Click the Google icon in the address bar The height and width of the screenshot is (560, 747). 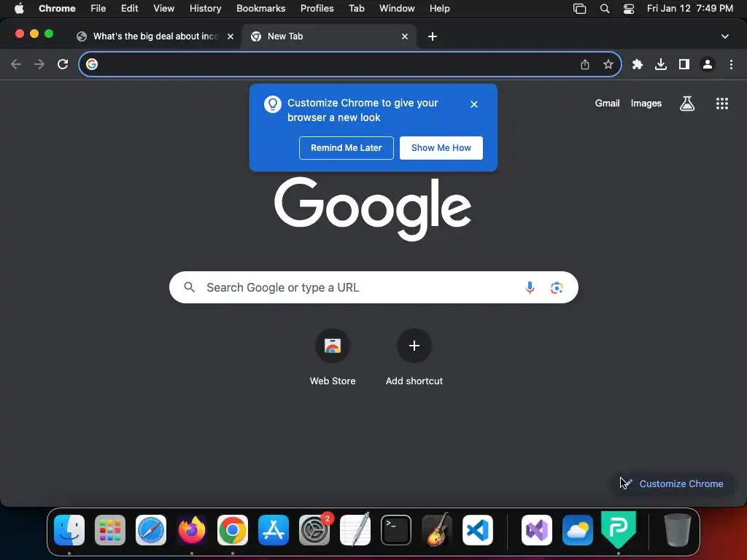click(92, 64)
